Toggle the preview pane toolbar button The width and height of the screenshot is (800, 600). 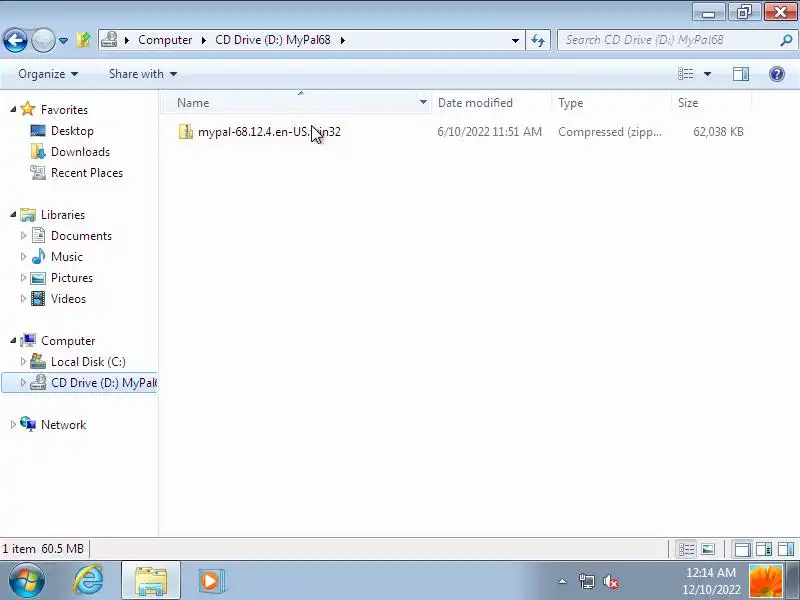click(x=741, y=74)
